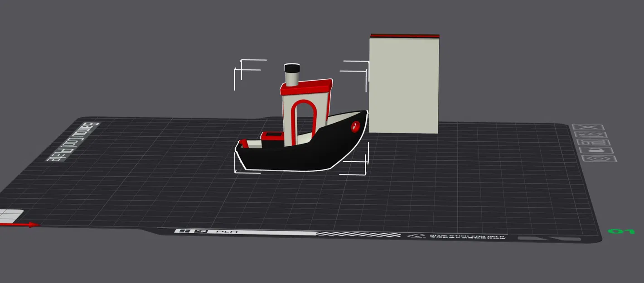Open the plate settings checklist icon
Screen dimensions: 644x283
[593, 142]
